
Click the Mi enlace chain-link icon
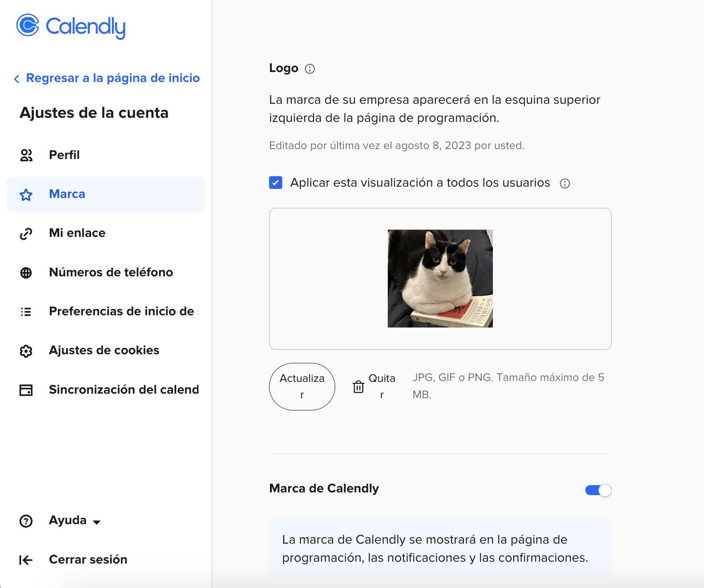point(26,234)
